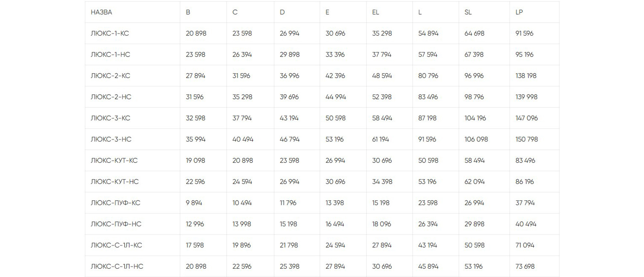
Task: Select the 95 196 price cell
Action: coord(524,54)
